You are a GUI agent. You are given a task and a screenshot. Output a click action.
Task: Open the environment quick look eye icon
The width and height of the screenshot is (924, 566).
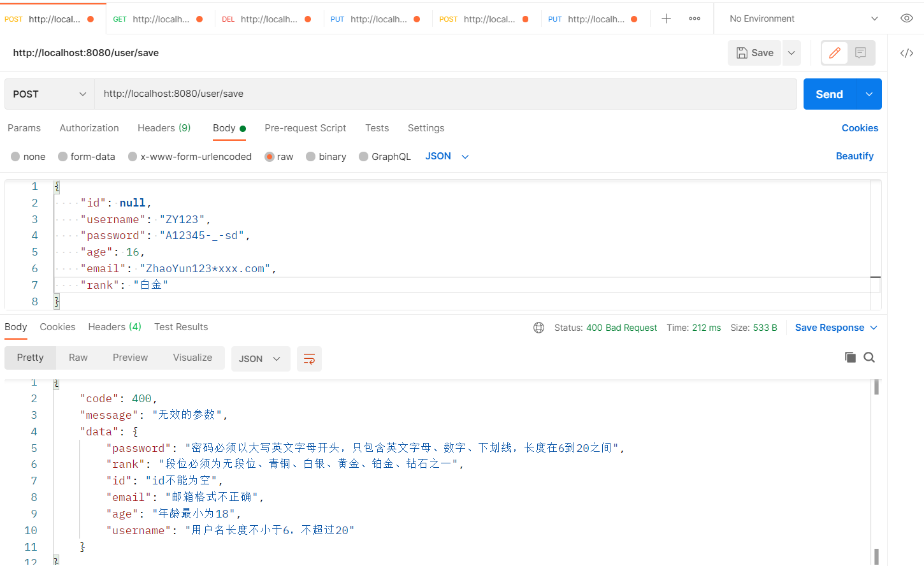906,18
